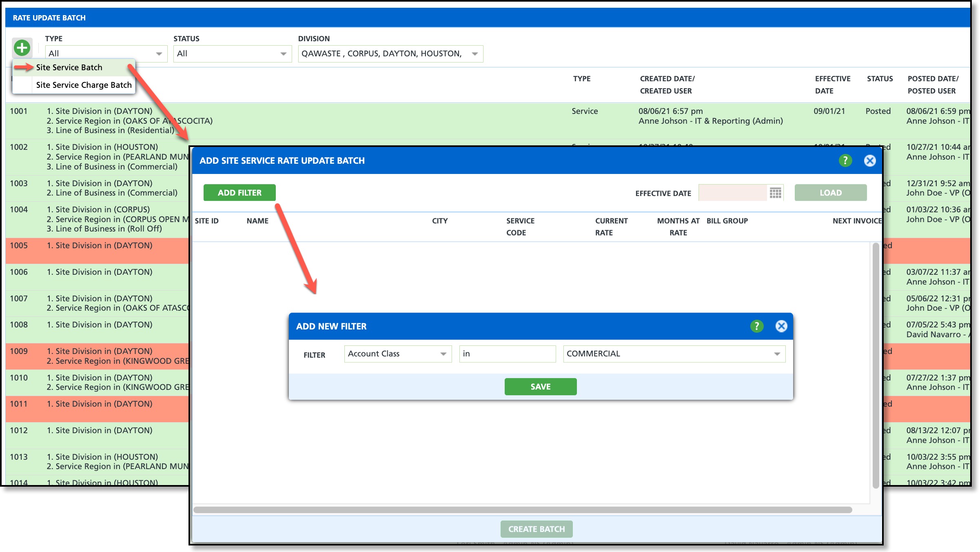Click the Effective Date input field

point(732,193)
